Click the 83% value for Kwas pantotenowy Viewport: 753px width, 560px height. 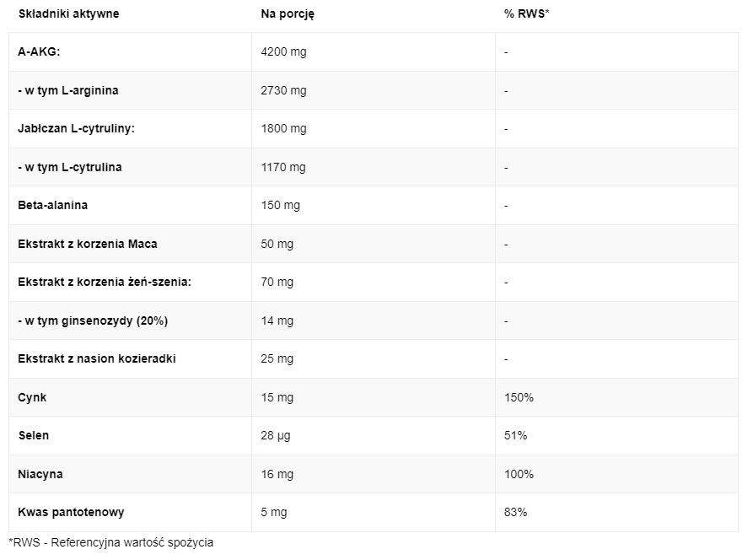[515, 513]
